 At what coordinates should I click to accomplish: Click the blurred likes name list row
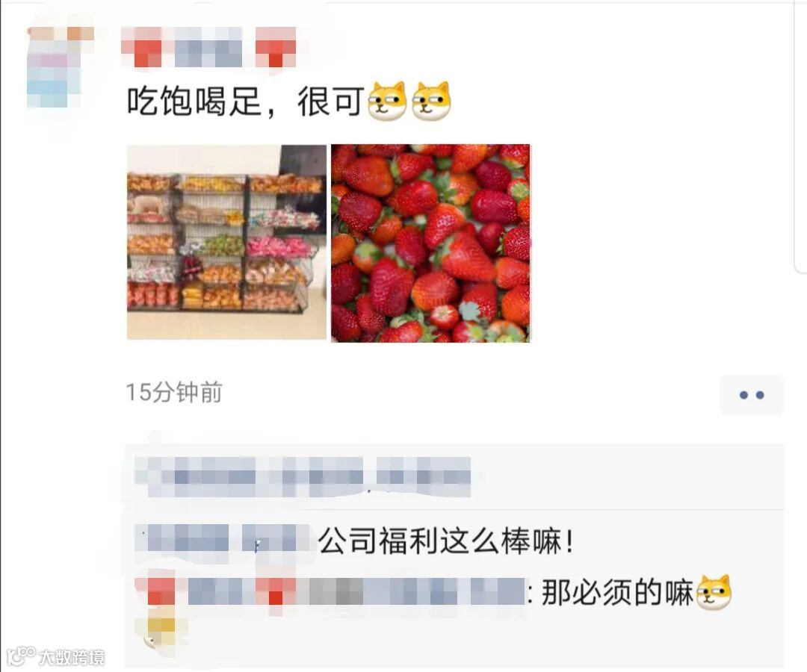(x=303, y=476)
